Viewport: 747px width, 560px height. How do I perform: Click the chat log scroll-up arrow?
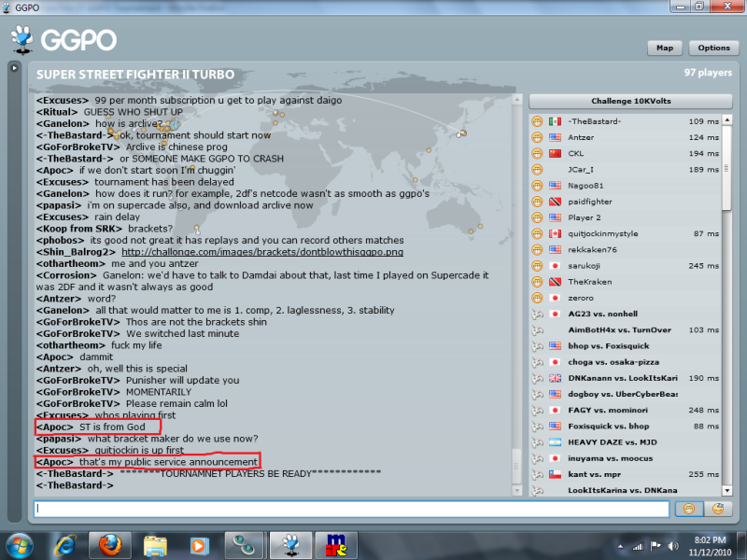pos(517,100)
